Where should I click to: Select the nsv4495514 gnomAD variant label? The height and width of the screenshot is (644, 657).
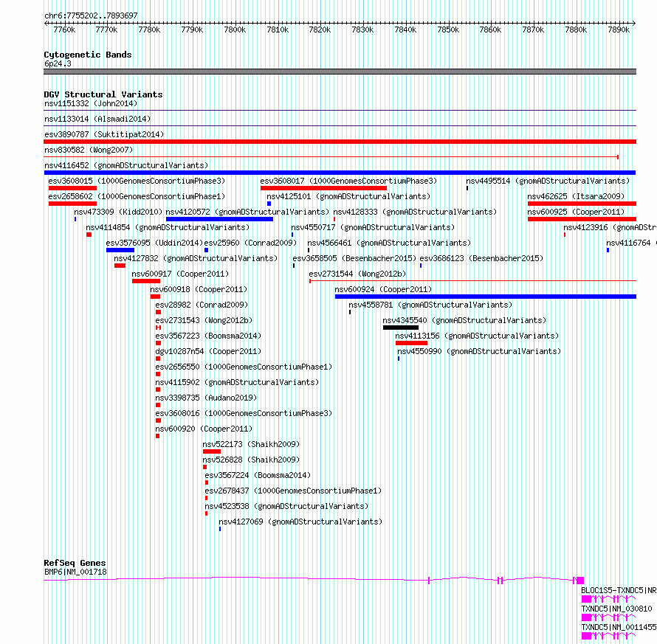click(x=548, y=181)
